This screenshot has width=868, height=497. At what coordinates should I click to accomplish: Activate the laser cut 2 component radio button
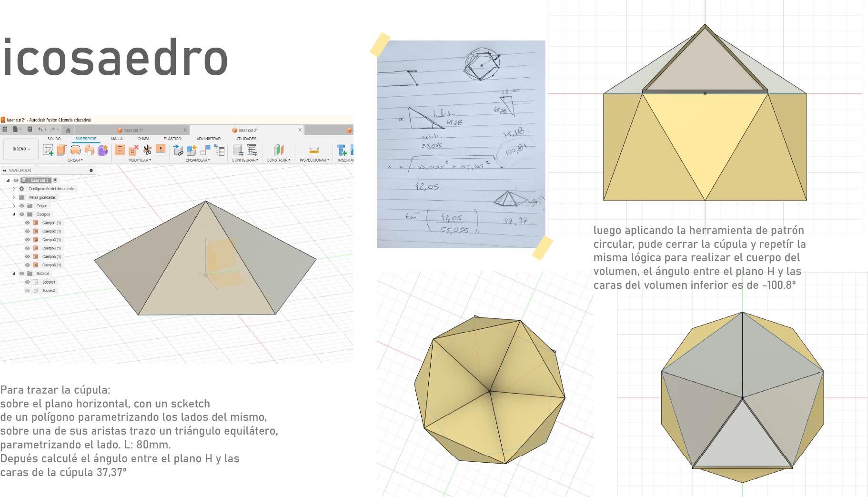[55, 180]
